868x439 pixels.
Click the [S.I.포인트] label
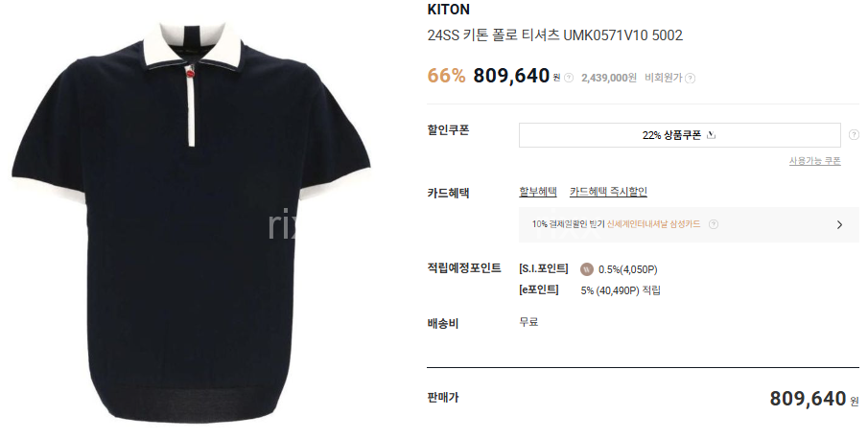(x=544, y=268)
